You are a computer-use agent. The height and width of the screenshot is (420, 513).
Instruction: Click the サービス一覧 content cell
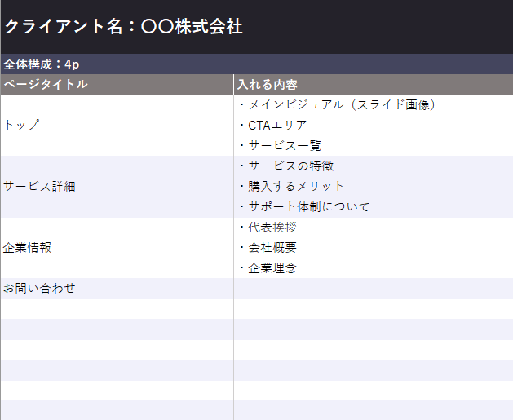[x=280, y=145]
